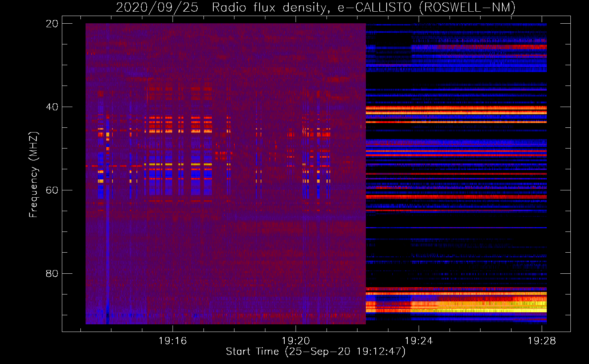
Task: Click the Frequency (MHZ) axis label
Action: [33, 175]
